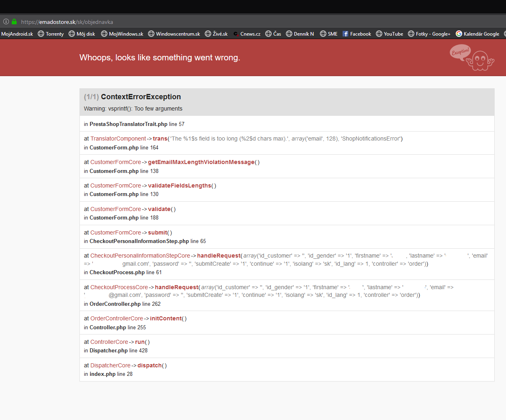Click the globe icon beside Fotky - Google+
This screenshot has width=506, height=420.
pyautogui.click(x=411, y=34)
